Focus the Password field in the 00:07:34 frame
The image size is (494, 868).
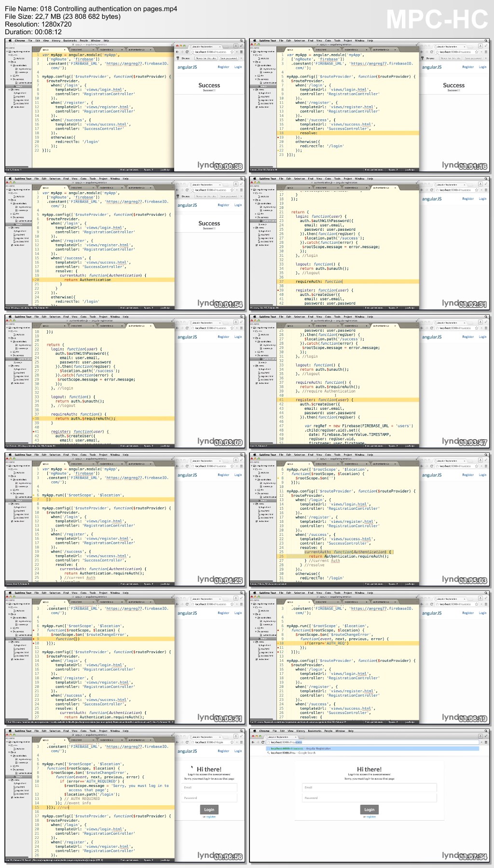[369, 798]
